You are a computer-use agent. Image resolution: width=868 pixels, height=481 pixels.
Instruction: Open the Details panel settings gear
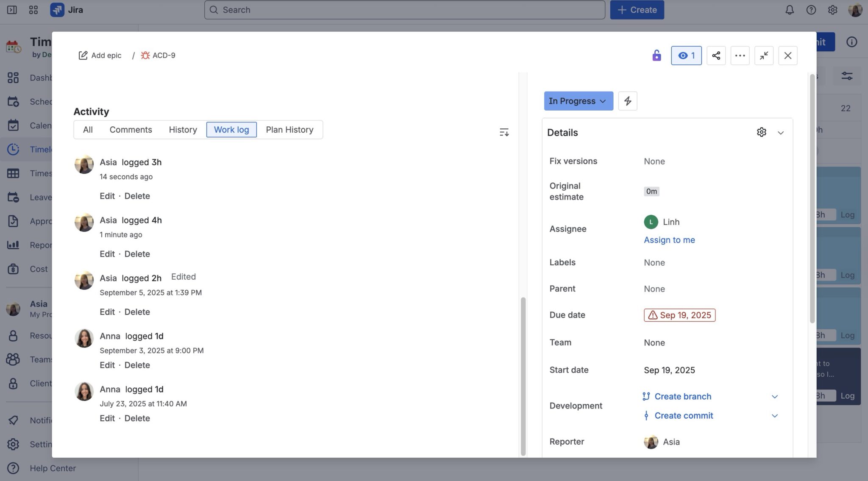[761, 132]
